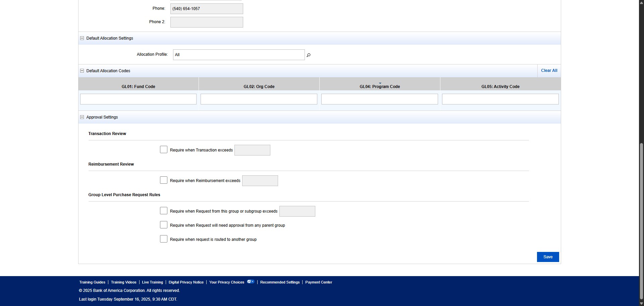
Task: Open the Allocation Profile search lookup
Action: click(x=309, y=55)
